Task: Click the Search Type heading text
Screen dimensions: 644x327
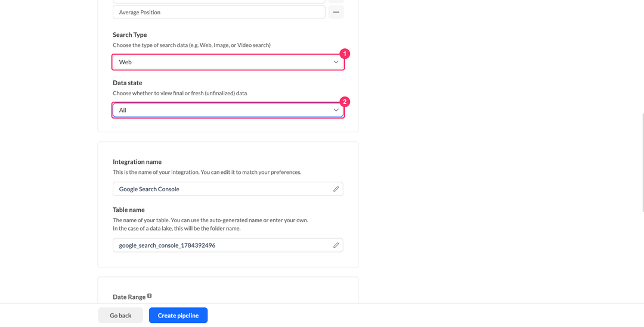Action: tap(130, 35)
